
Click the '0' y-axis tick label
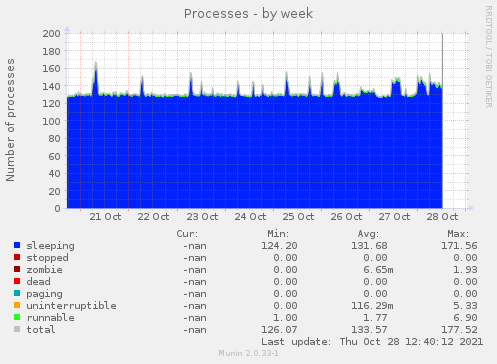[x=58, y=209]
